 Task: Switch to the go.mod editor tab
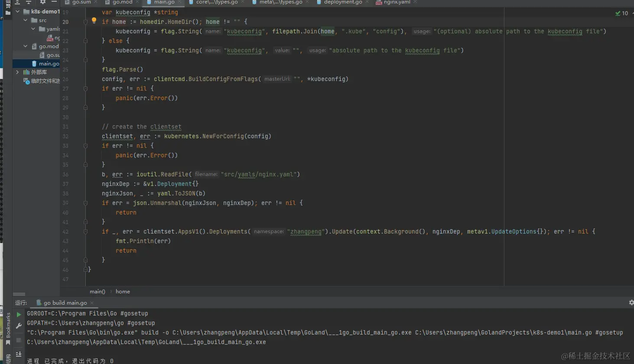click(x=122, y=2)
